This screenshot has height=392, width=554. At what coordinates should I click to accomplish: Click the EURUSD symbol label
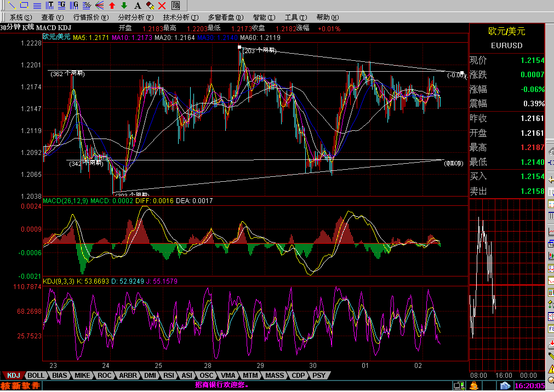pos(506,45)
